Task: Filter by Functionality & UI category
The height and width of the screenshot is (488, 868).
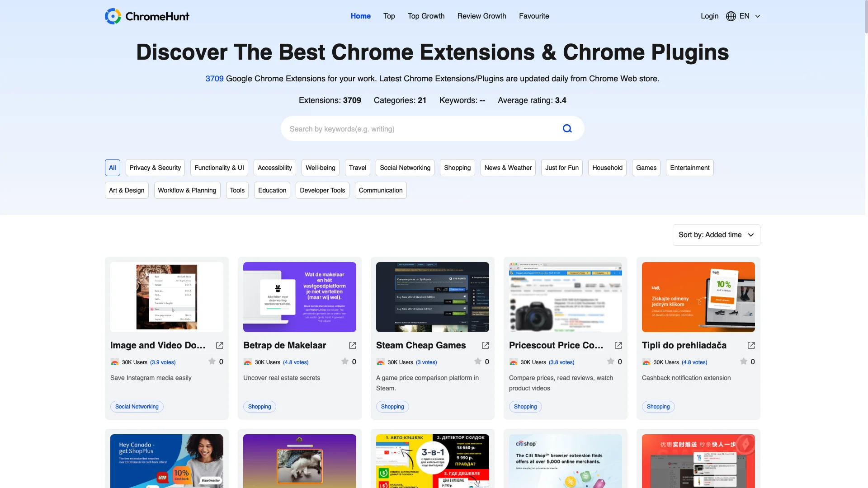Action: pyautogui.click(x=219, y=168)
